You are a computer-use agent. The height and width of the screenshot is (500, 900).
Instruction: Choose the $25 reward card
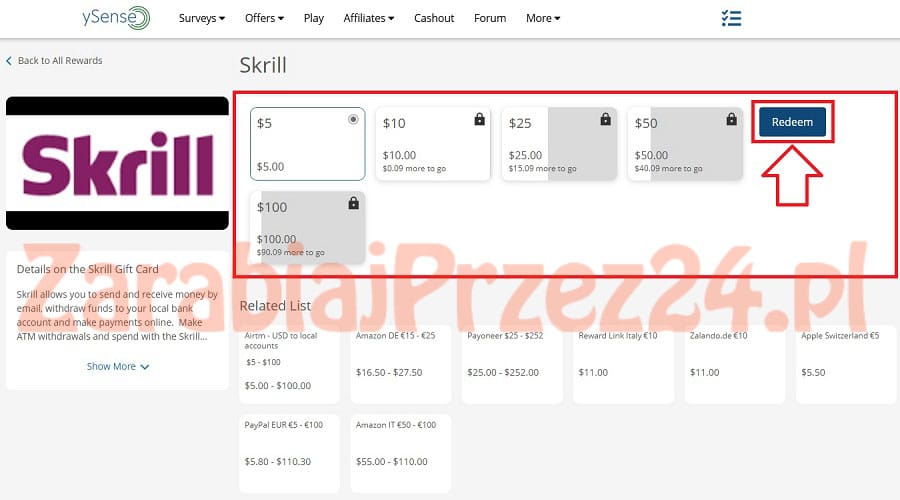click(559, 144)
